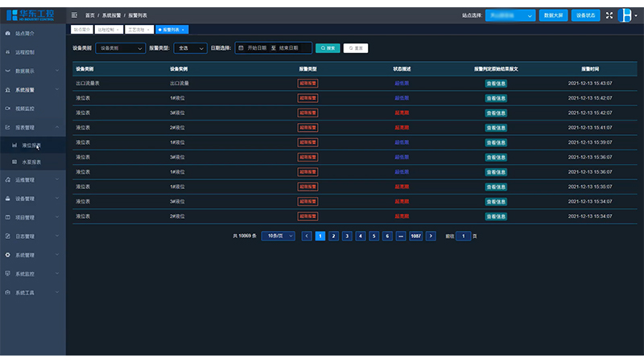
Task: Click the 远程控制 icon in sidebar
Action: tap(8, 52)
